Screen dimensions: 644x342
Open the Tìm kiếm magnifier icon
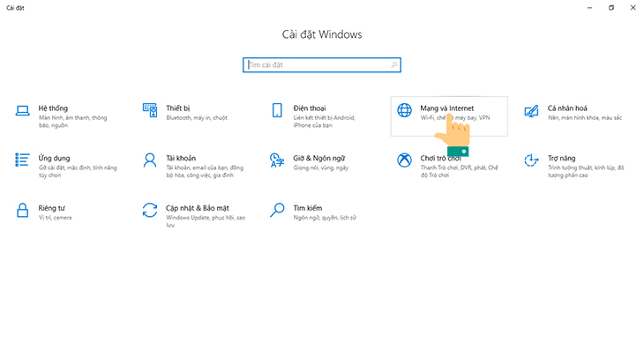[x=277, y=210]
